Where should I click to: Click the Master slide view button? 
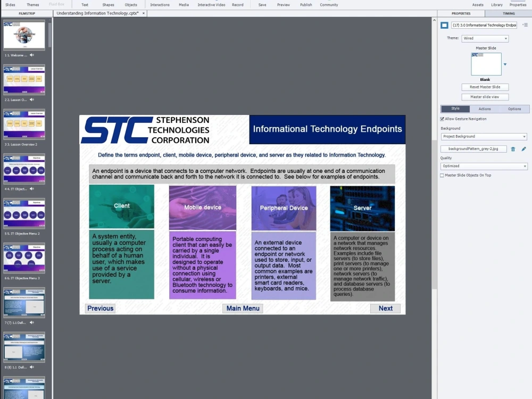pyautogui.click(x=485, y=97)
